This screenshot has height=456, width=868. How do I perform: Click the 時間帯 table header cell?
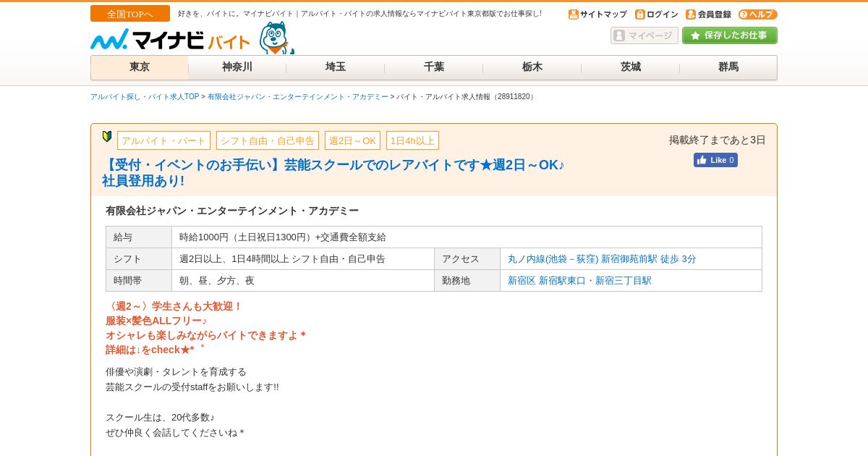pyautogui.click(x=139, y=281)
